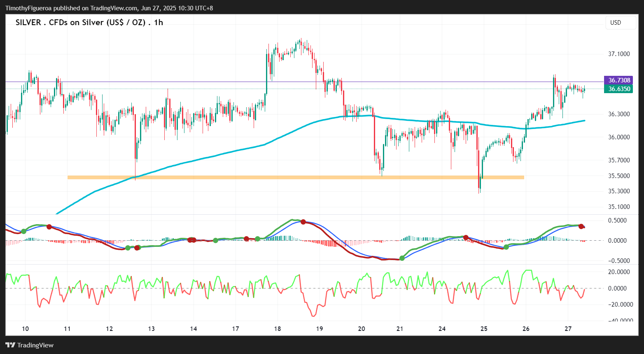The image size is (644, 354).
Task: Click date label 24 on time axis
Action: pos(442,329)
